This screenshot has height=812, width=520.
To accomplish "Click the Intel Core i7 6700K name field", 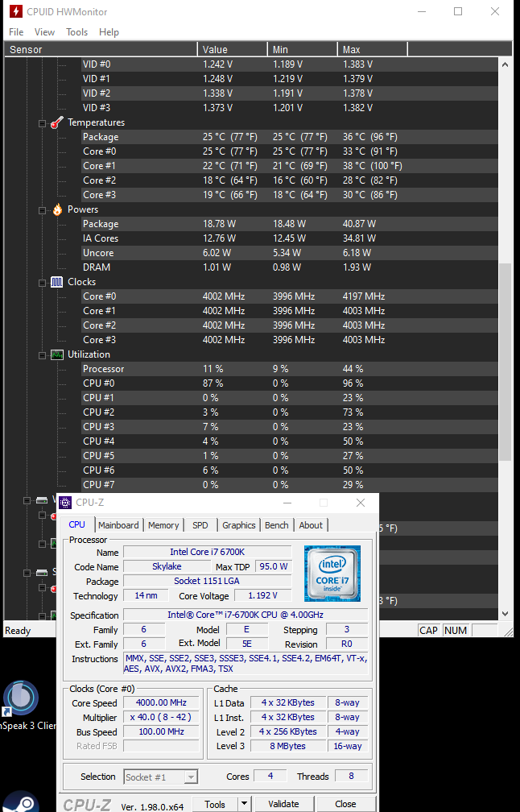I will [x=208, y=552].
